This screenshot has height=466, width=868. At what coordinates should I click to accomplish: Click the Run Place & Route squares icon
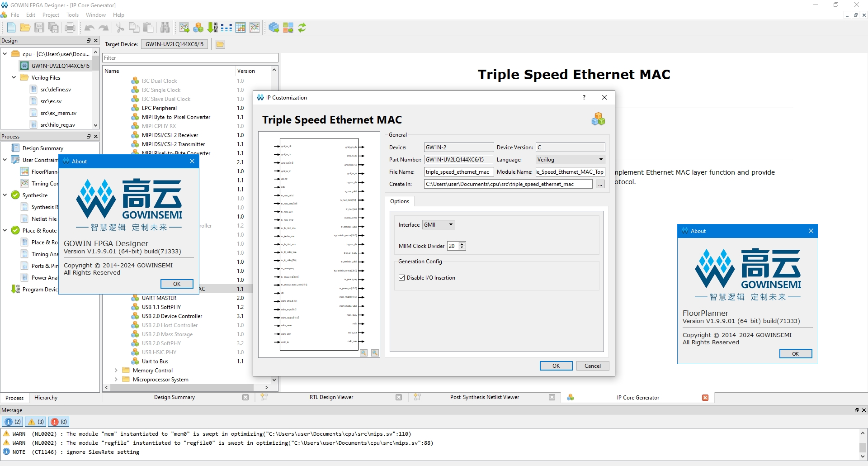tap(288, 28)
